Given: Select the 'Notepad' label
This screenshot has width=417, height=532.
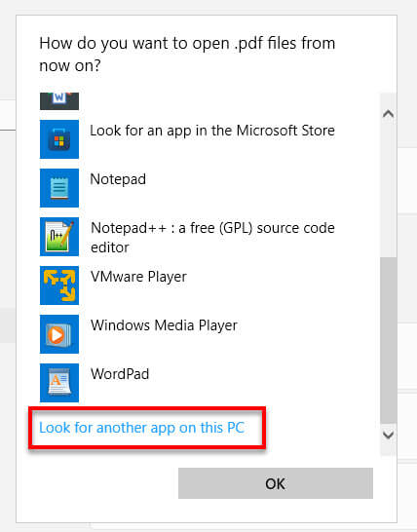Looking at the screenshot, I should pos(118,179).
